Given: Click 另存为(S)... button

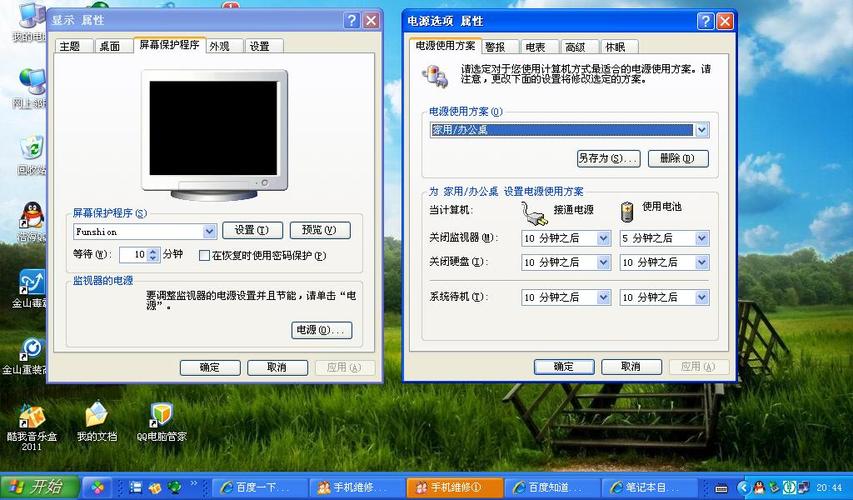Looking at the screenshot, I should (x=608, y=158).
